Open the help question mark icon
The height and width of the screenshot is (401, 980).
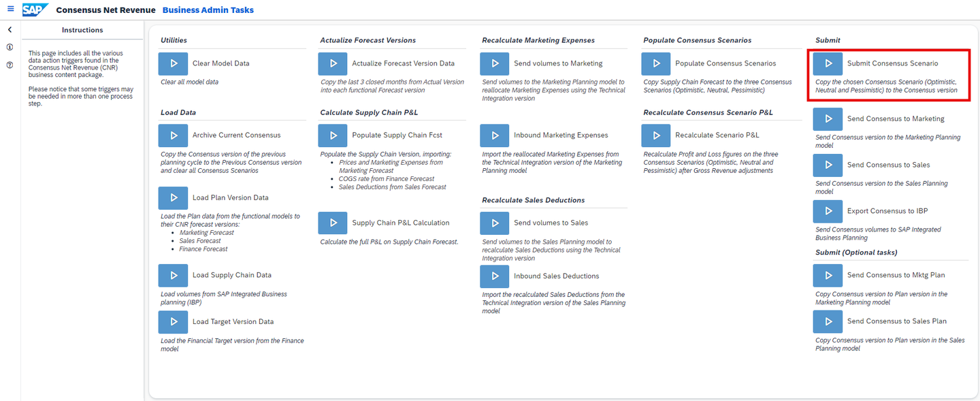pos(10,65)
